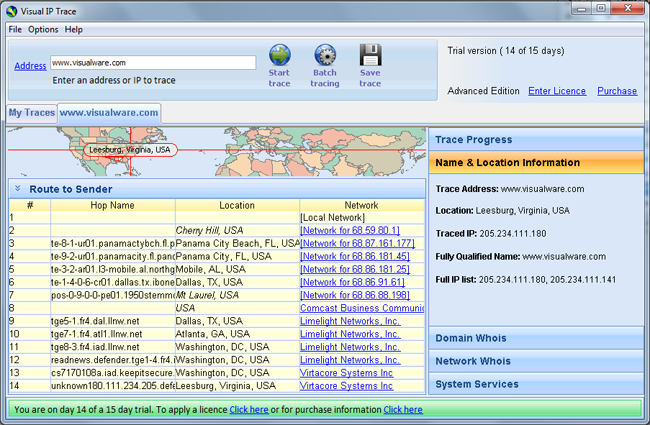Click the Start trace globe icon
The height and width of the screenshot is (425, 650).
[x=279, y=54]
